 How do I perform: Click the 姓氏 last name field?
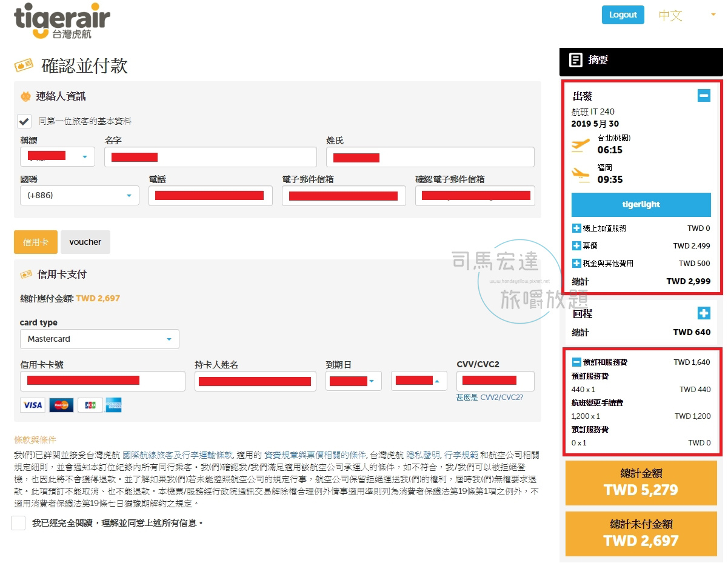tap(430, 157)
